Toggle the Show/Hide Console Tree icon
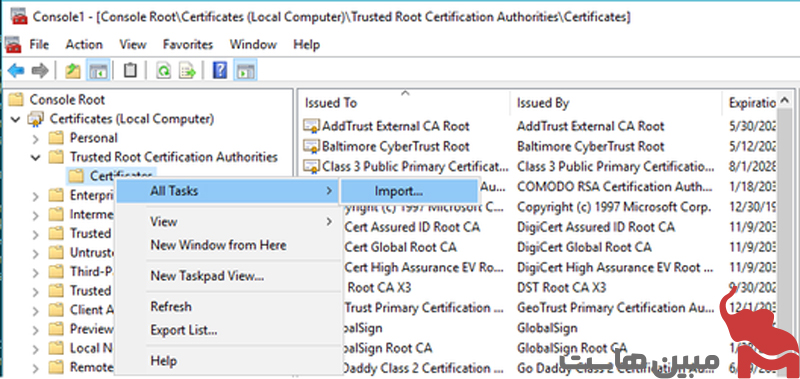The height and width of the screenshot is (379, 800). 97,70
